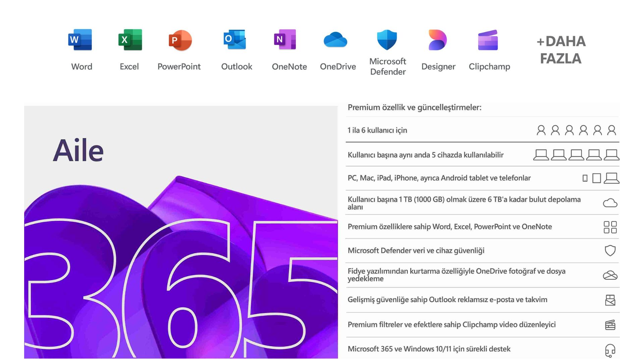Screen dimensions: 644x362
Task: Click the PowerPoint app icon
Action: [x=180, y=40]
